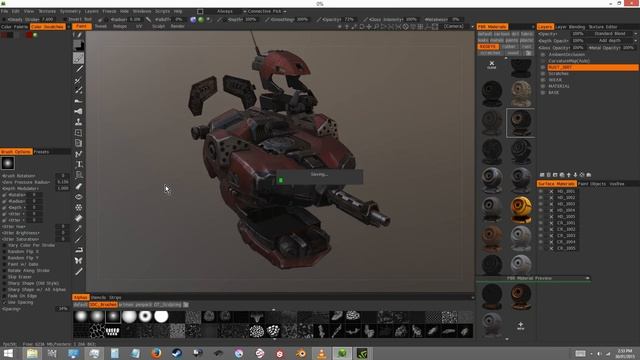This screenshot has width=640, height=360.
Task: Disable Use Spacing checkbox
Action: pos(4,302)
